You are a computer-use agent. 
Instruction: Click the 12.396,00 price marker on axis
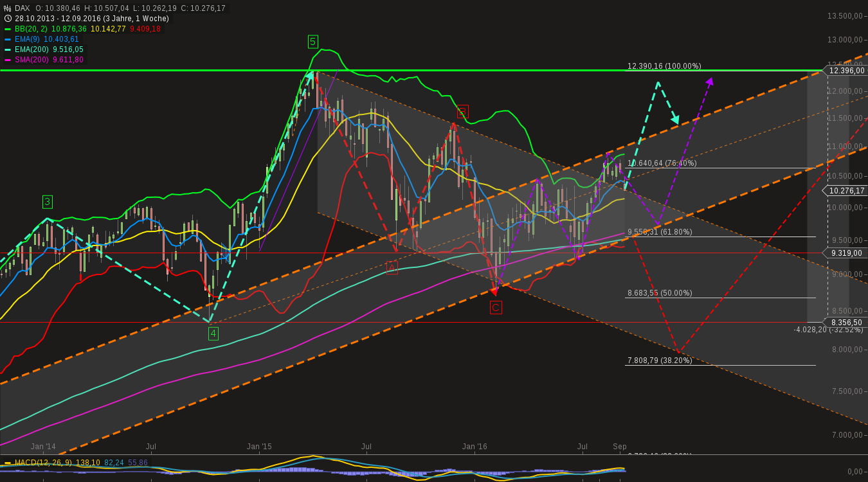point(845,71)
